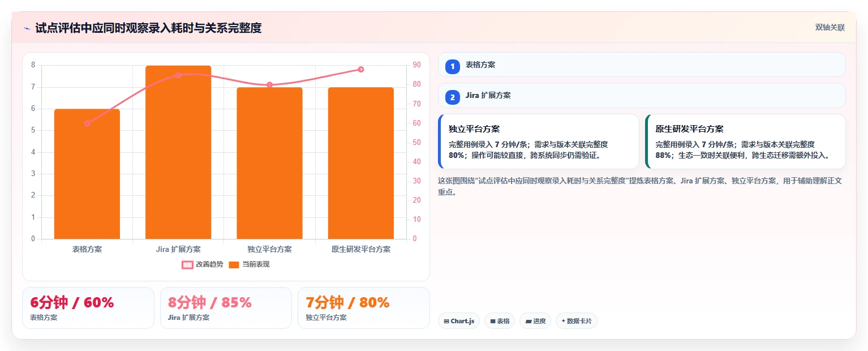Click the 88% text in the 原生研发平台方案 card

[663, 155]
